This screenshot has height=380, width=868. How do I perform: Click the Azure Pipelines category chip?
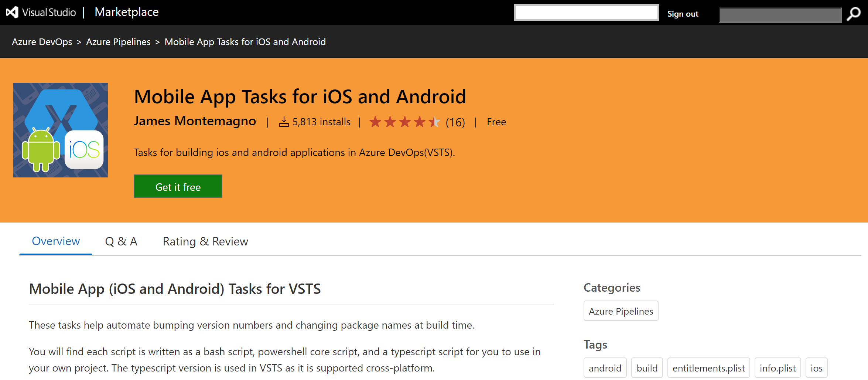click(x=621, y=311)
